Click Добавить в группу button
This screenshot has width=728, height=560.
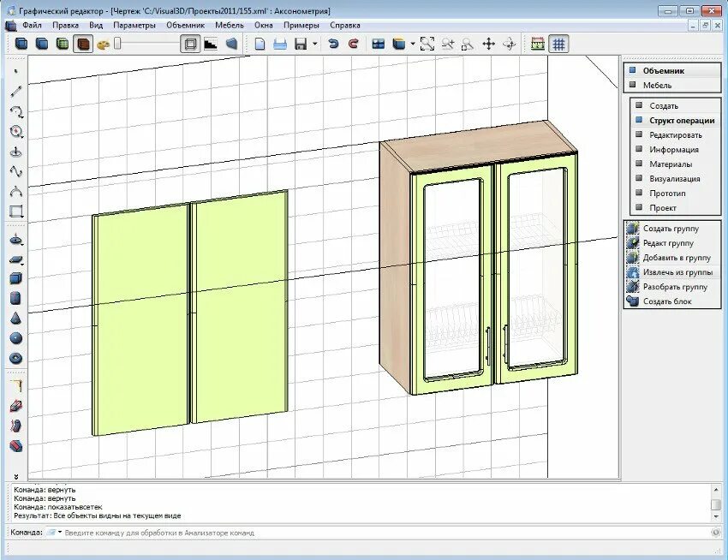coord(671,258)
